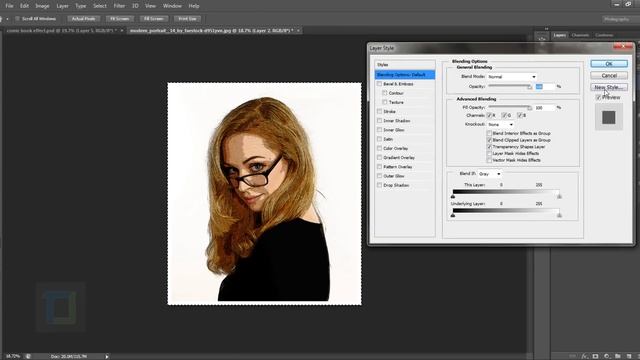Enable the Stroke checkbox
Screen dimensions: 640x360
(x=380, y=111)
